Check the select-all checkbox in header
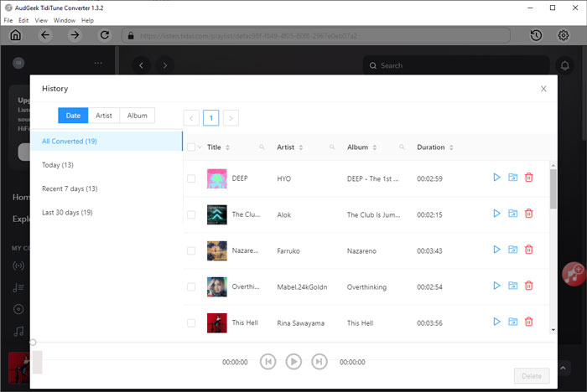Image resolution: width=587 pixels, height=392 pixels. pos(191,147)
